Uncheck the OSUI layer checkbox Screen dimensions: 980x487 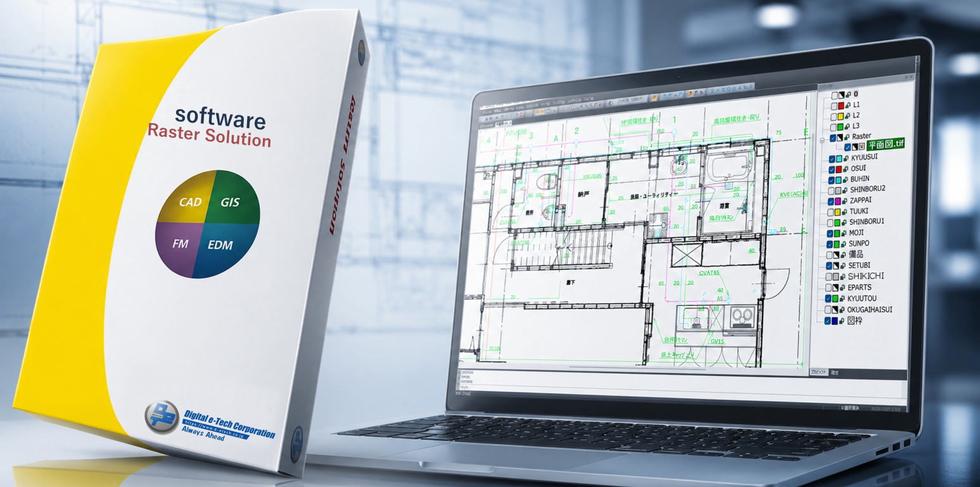coord(832,169)
